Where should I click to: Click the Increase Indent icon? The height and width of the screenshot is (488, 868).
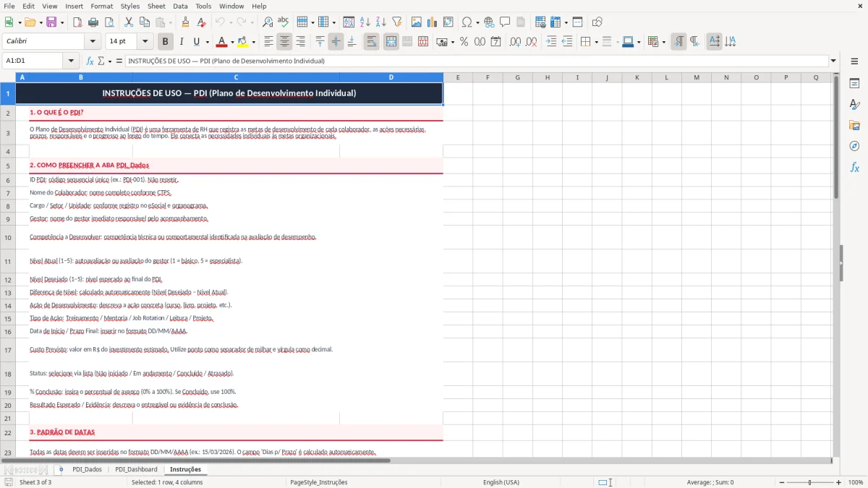point(551,42)
